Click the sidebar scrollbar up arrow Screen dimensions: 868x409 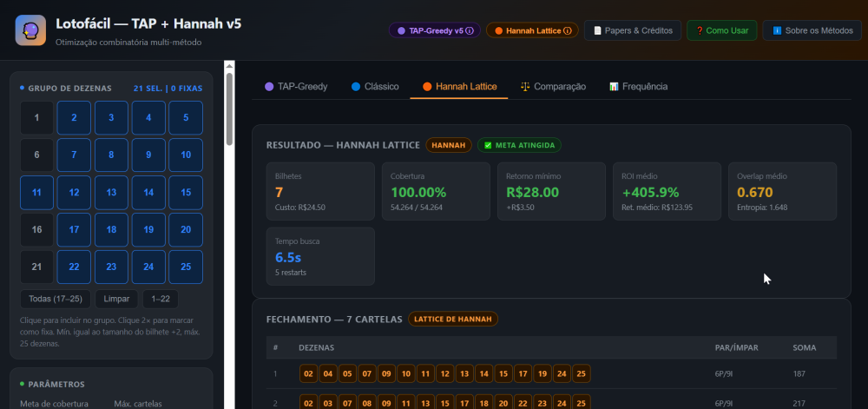pos(229,66)
